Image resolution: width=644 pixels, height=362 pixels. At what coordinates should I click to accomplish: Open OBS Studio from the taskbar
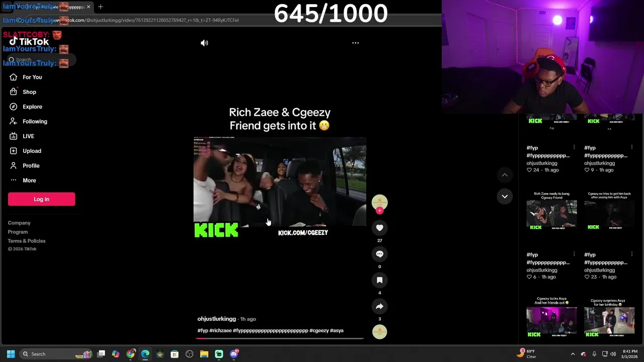tap(189, 354)
